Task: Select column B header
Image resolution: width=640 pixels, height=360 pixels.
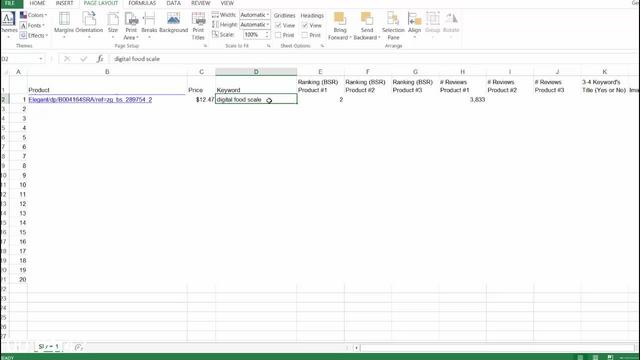Action: pyautogui.click(x=107, y=72)
